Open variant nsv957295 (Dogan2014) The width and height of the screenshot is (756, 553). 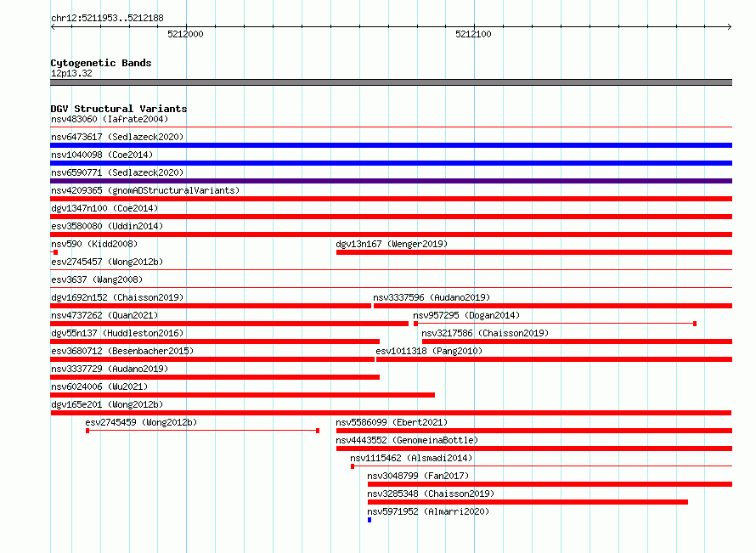pyautogui.click(x=466, y=315)
